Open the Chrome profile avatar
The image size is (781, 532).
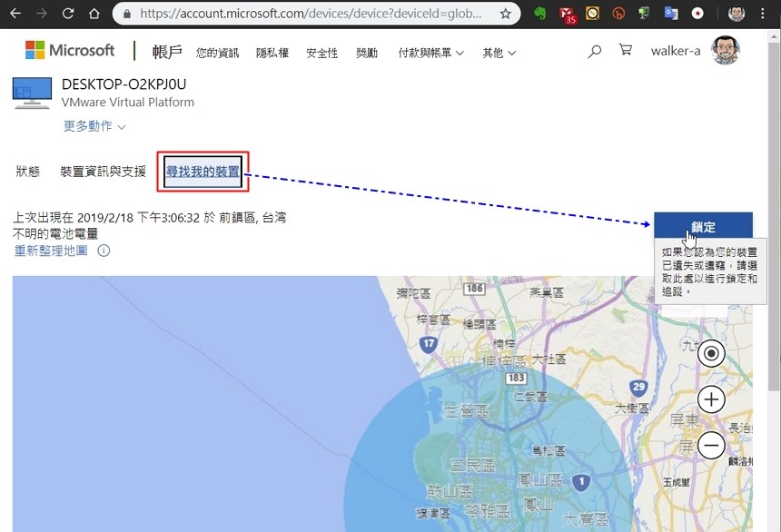[x=737, y=14]
